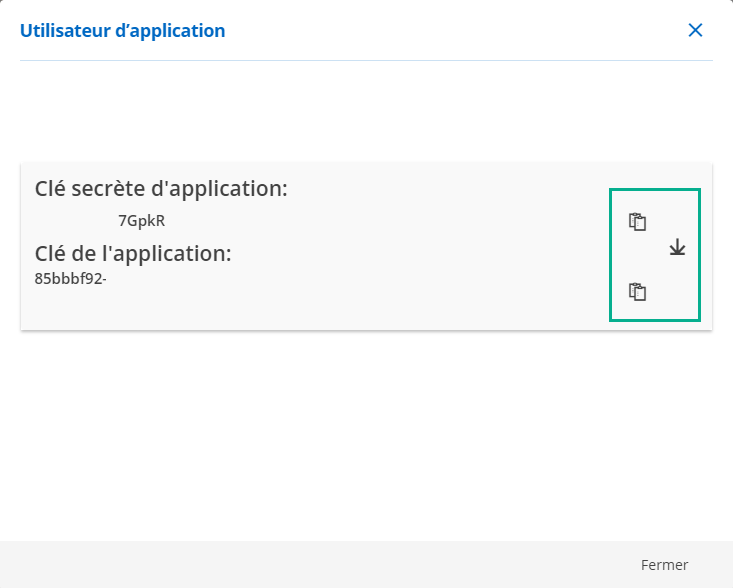Copy the application key value
This screenshot has height=588, width=733.
point(638,292)
